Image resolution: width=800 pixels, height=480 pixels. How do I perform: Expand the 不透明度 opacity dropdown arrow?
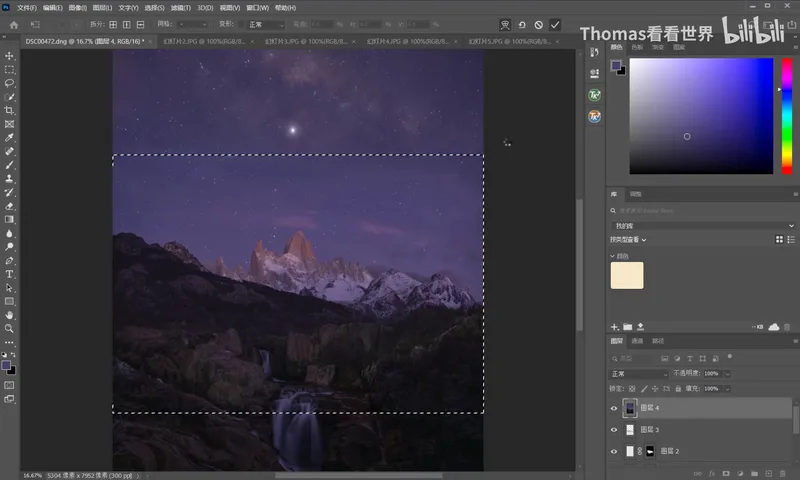tap(728, 374)
